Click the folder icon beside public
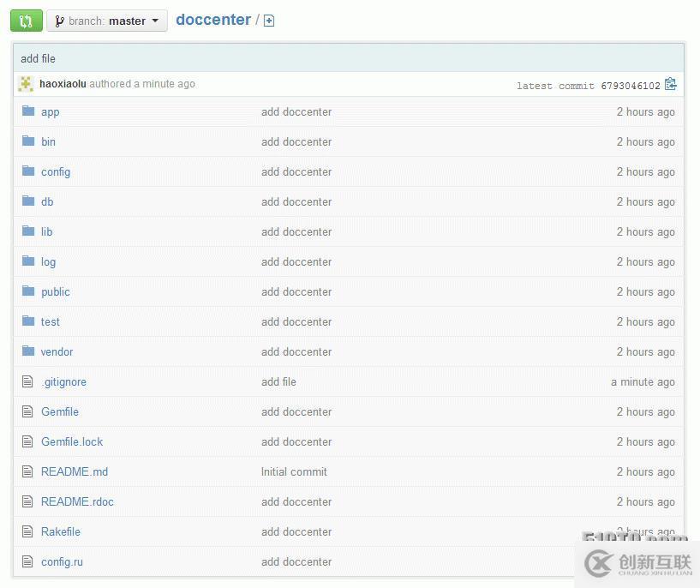Screen dimensions: 700x588 pos(28,291)
